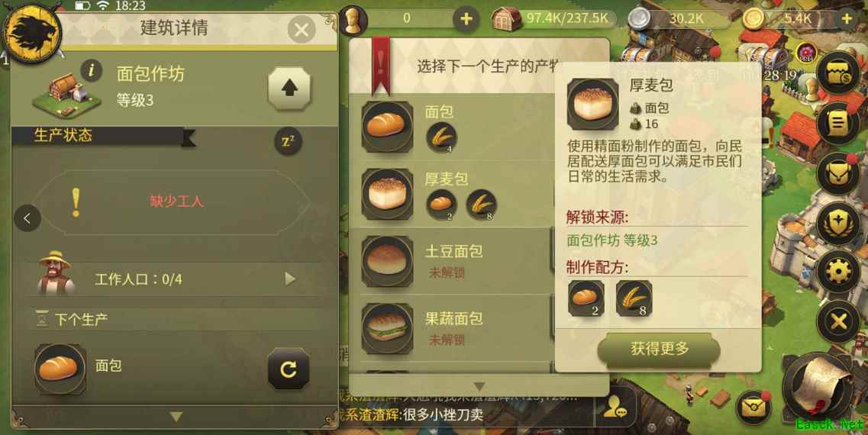The image size is (868, 435).
Task: Go back with the left chevron
Action: [27, 218]
